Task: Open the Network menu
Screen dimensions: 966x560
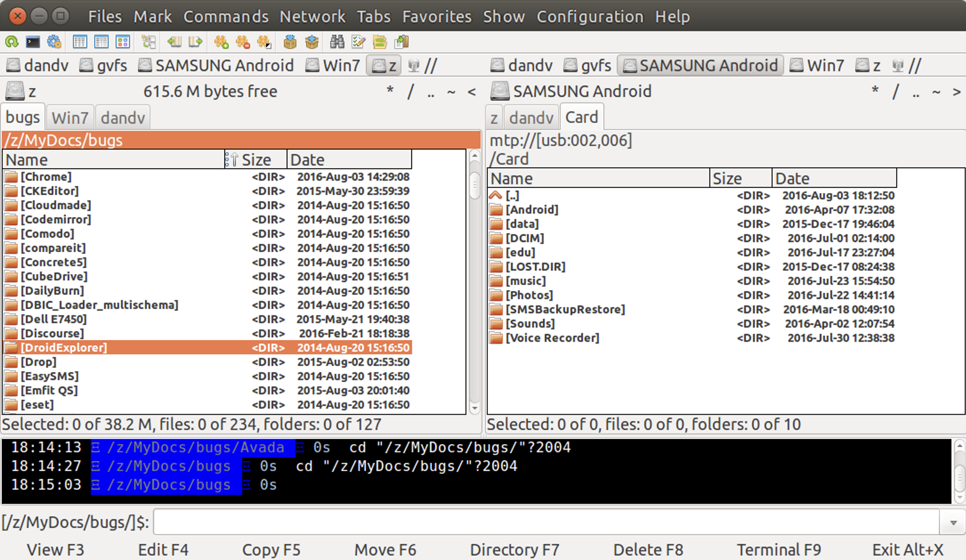Action: coord(313,16)
